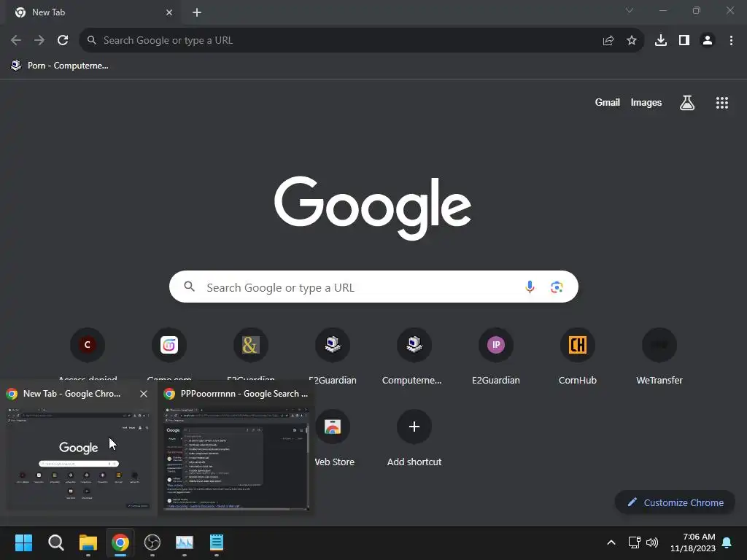The height and width of the screenshot is (560, 747).
Task: Open the purple IP E2Guardian shortcut
Action: 496,356
